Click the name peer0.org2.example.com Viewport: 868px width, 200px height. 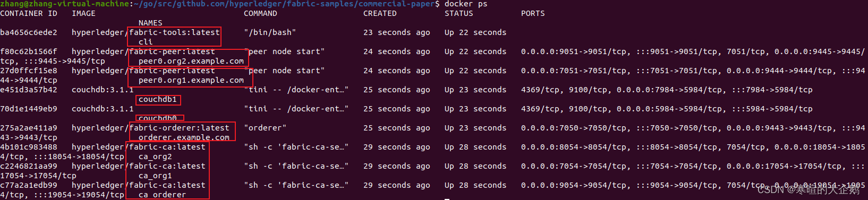click(191, 61)
